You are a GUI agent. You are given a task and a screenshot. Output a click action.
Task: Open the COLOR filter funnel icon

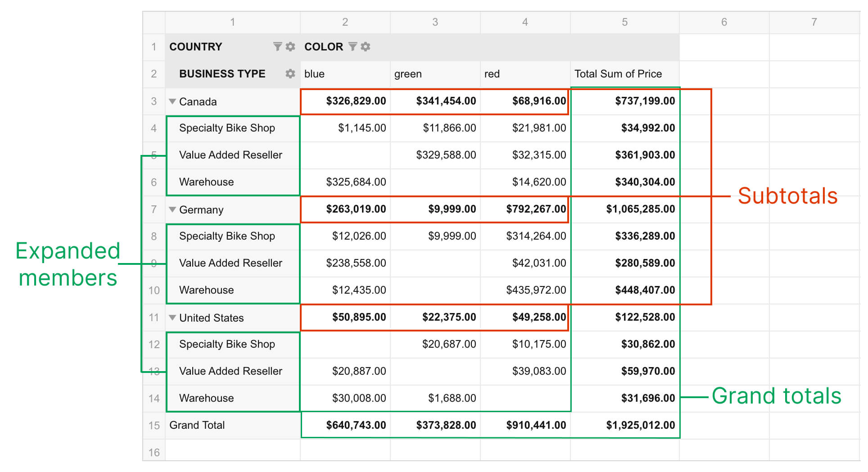(353, 46)
